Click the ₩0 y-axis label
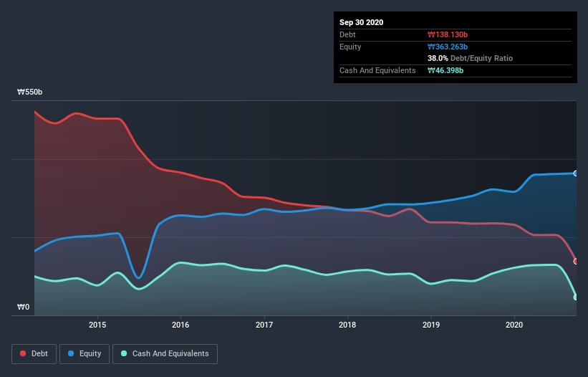Viewport: 588px width, 377px height. (x=23, y=307)
